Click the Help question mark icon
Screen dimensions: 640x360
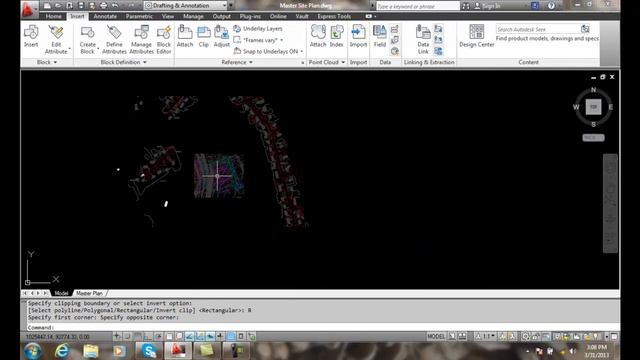pyautogui.click(x=551, y=6)
